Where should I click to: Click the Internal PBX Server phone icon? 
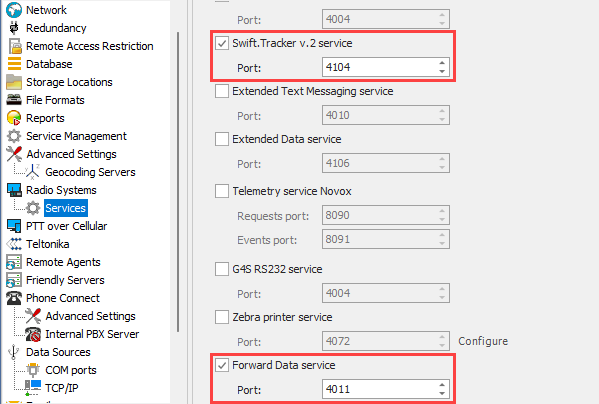pos(33,334)
